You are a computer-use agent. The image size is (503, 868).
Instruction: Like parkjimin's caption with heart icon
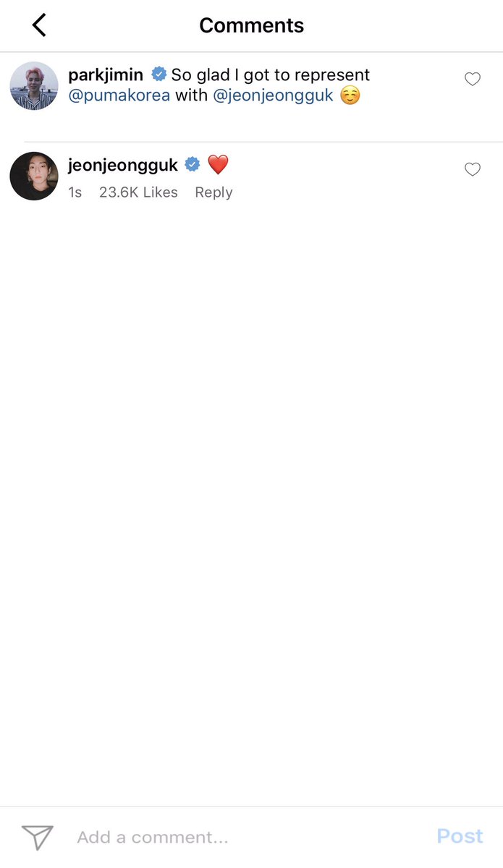coord(473,79)
